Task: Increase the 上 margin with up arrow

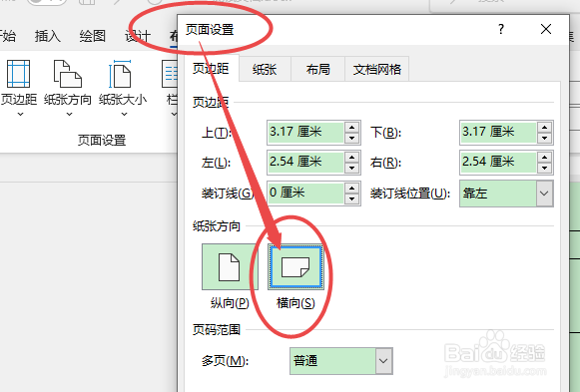Action: pyautogui.click(x=351, y=127)
